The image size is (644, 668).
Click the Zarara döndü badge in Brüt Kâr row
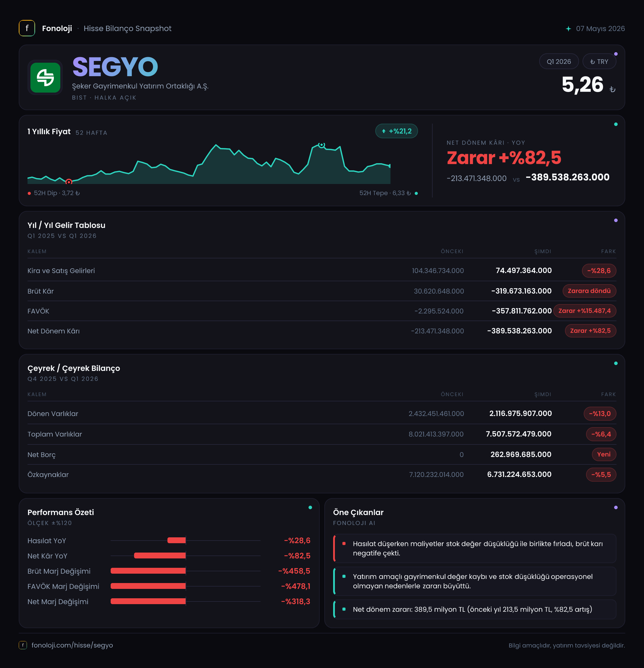(589, 291)
